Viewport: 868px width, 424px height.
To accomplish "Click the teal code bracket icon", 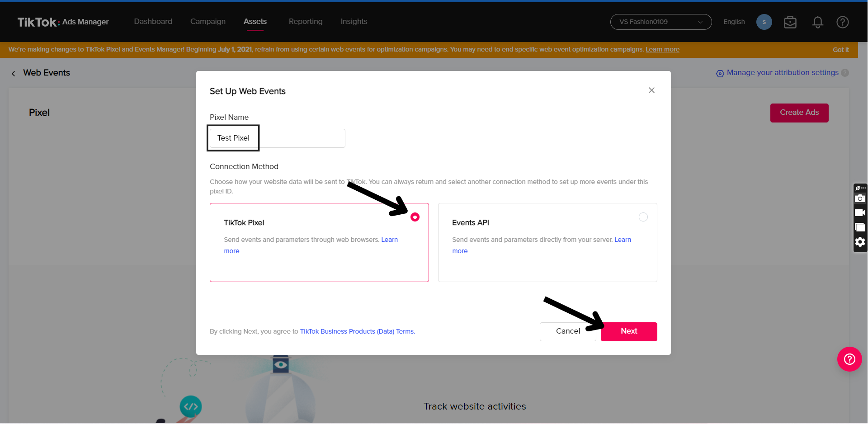I will 191,406.
